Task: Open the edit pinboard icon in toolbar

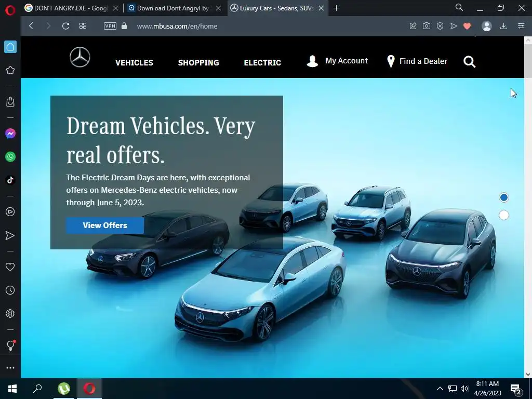Action: coord(413,26)
